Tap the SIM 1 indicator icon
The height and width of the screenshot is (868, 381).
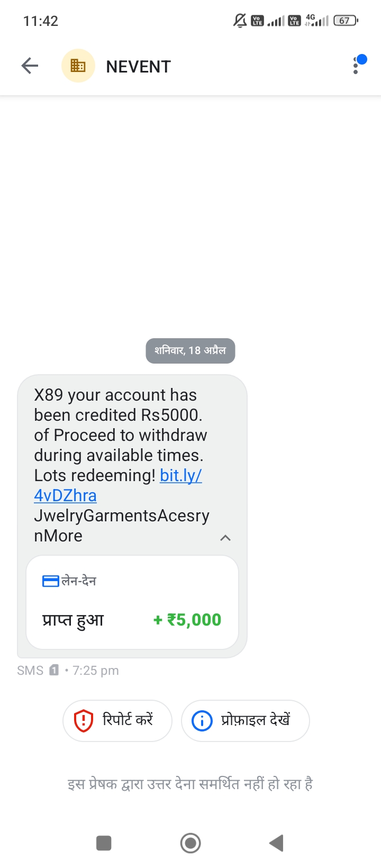click(53, 671)
